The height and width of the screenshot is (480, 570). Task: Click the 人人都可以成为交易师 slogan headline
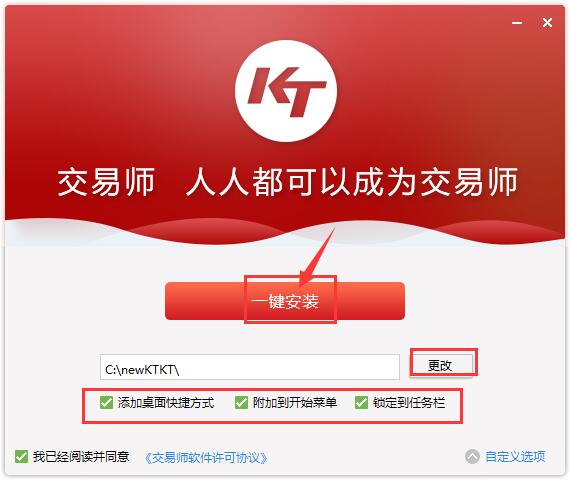(x=352, y=182)
